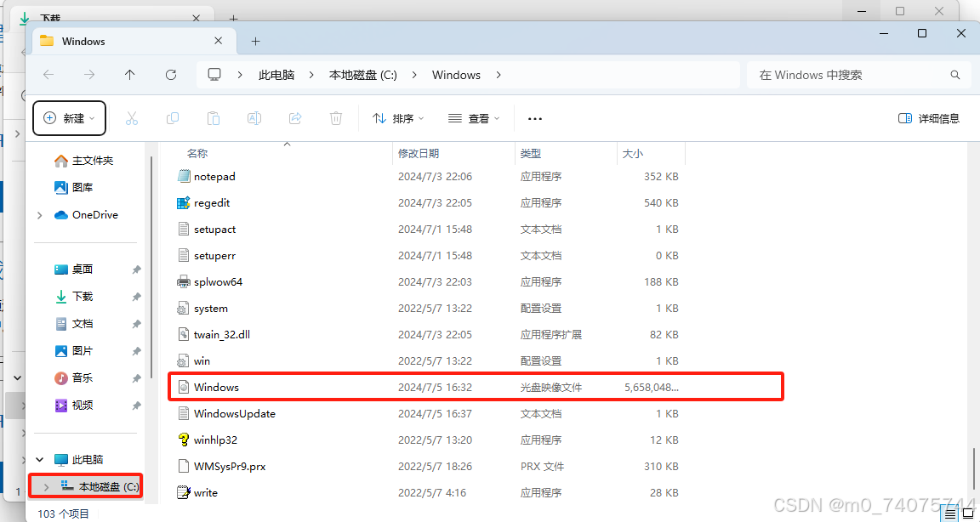Select the write application icon
Screen dimensions: 980x522
pos(183,492)
